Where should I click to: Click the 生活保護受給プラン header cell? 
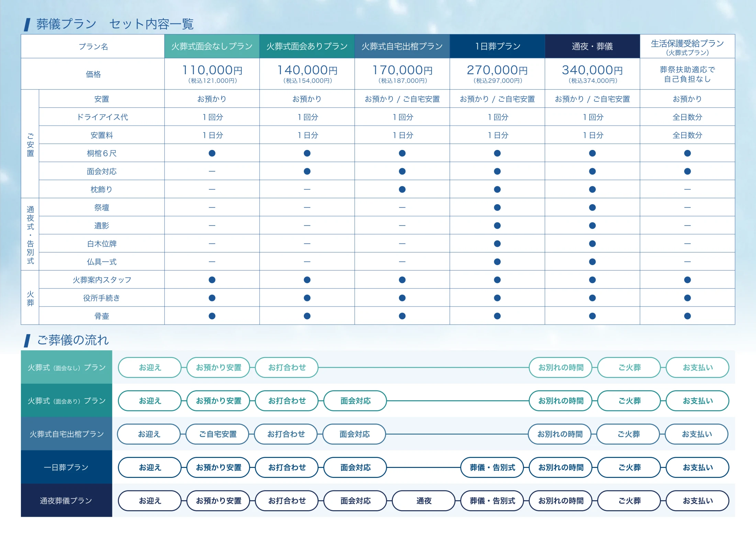point(687,46)
